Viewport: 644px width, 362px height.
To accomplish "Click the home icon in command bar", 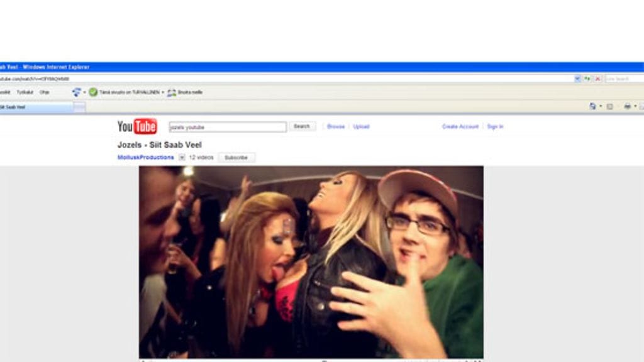I will click(x=592, y=107).
